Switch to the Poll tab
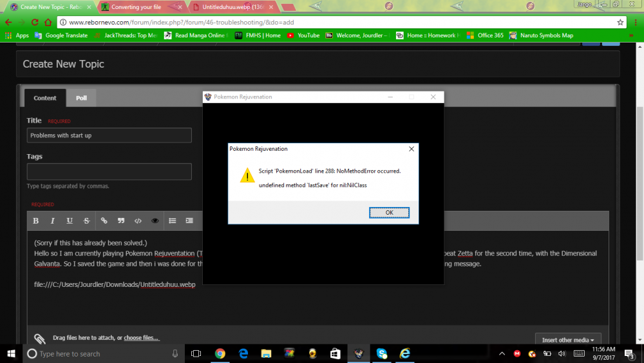Screen dimensions: 644x363 81,98
